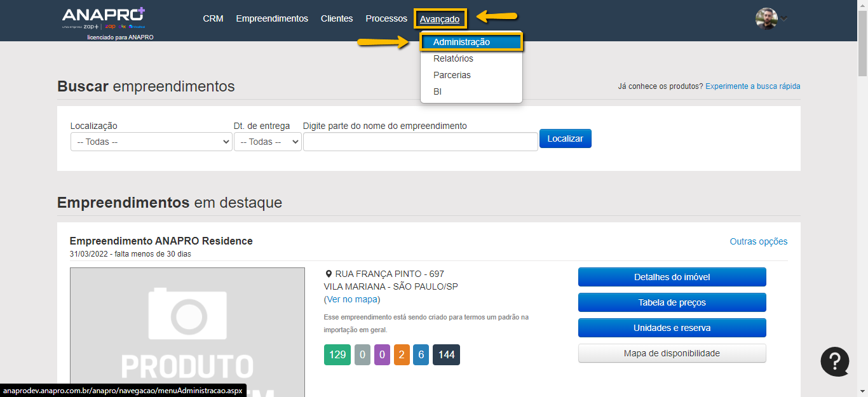
Task: Expand the Localização dropdown
Action: point(151,142)
